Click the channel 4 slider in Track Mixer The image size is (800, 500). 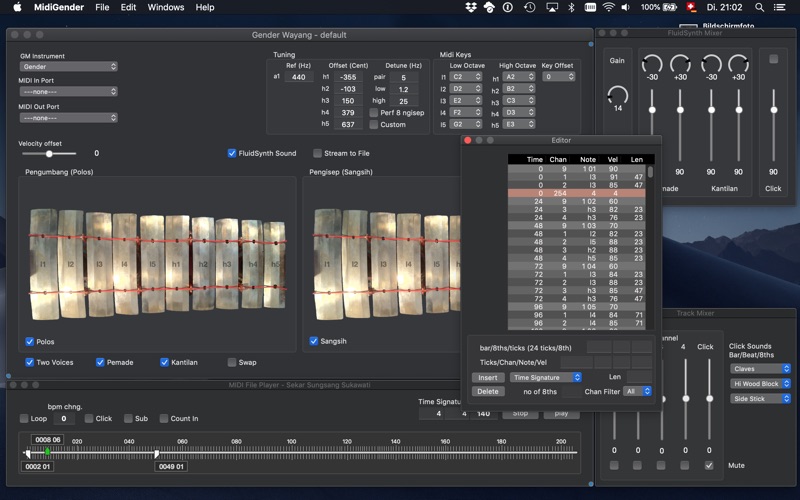coord(686,398)
